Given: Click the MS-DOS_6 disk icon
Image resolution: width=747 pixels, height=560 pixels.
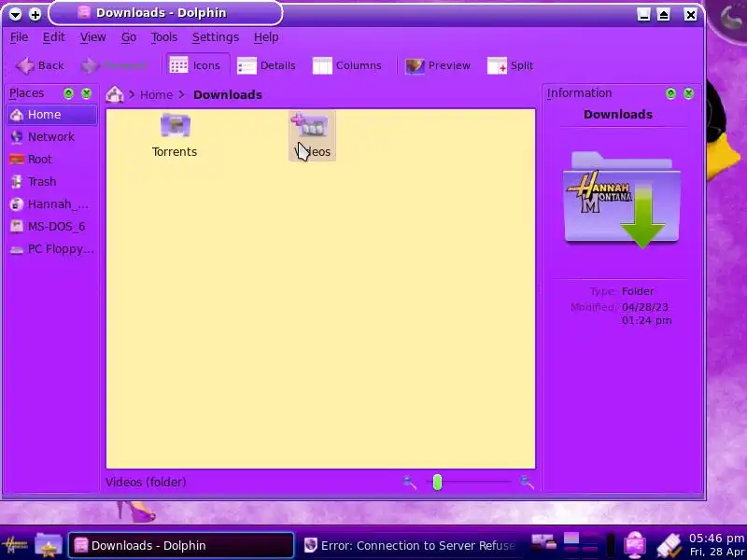Looking at the screenshot, I should (17, 227).
